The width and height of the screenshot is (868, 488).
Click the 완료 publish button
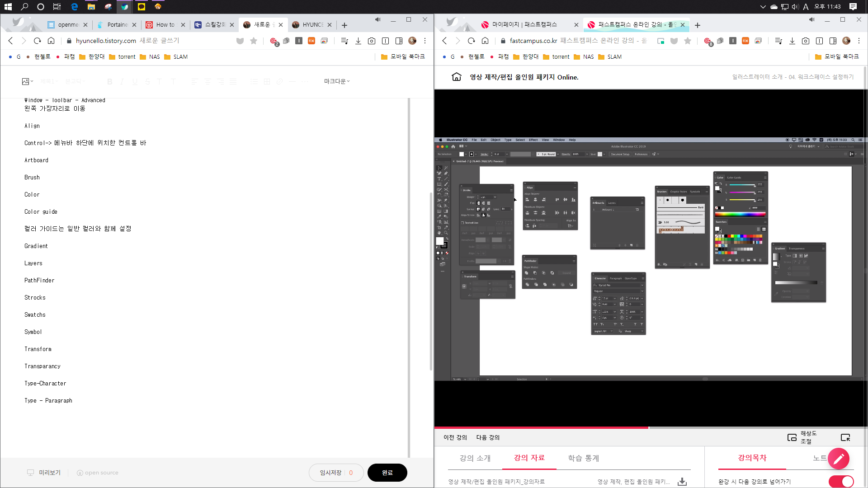coord(387,473)
